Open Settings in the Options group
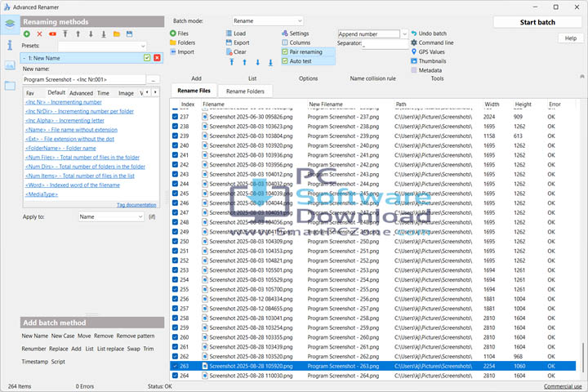Screen dimensions: 588x392 pos(296,33)
